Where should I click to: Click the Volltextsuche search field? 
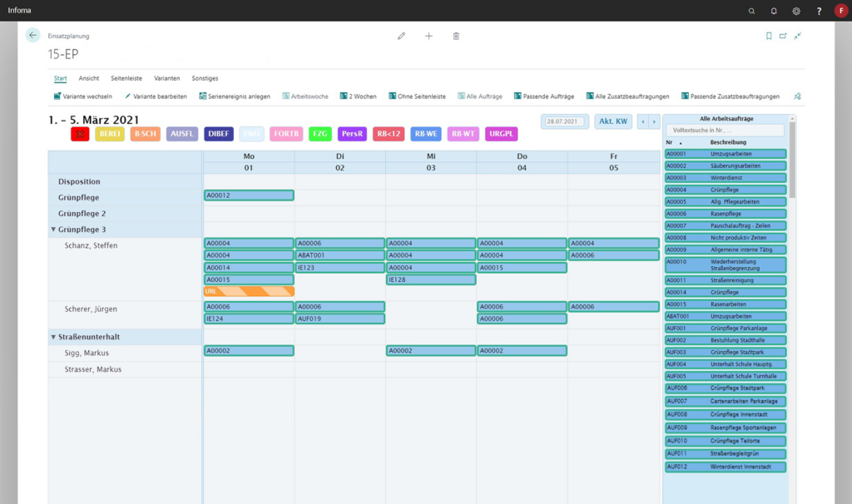tap(725, 130)
